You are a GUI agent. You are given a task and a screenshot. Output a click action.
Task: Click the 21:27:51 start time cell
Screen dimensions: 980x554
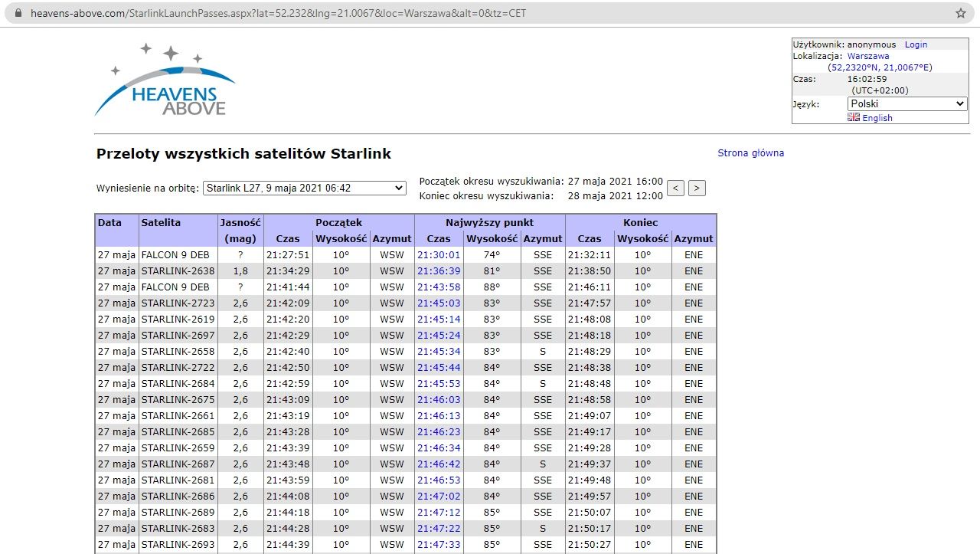coord(288,255)
